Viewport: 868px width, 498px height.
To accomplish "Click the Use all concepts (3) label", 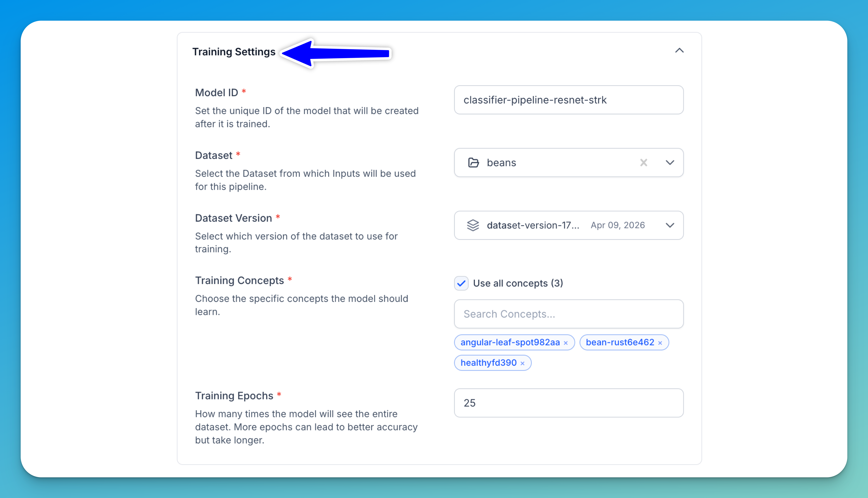I will coord(518,283).
